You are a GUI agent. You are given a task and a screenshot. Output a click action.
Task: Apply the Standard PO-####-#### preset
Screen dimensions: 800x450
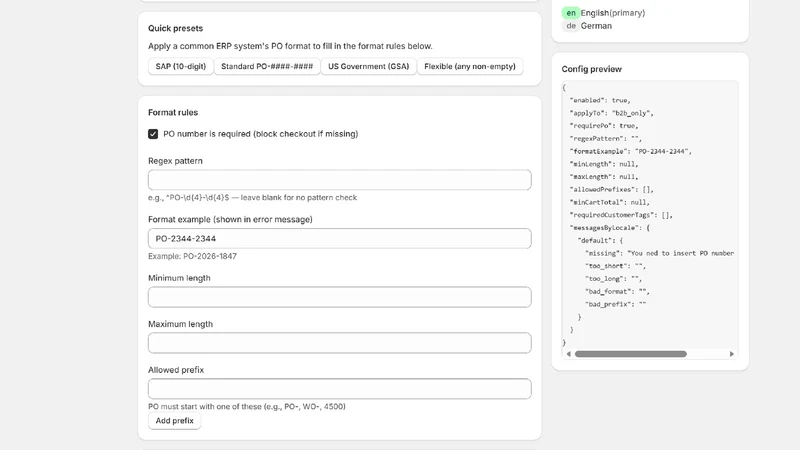click(267, 66)
